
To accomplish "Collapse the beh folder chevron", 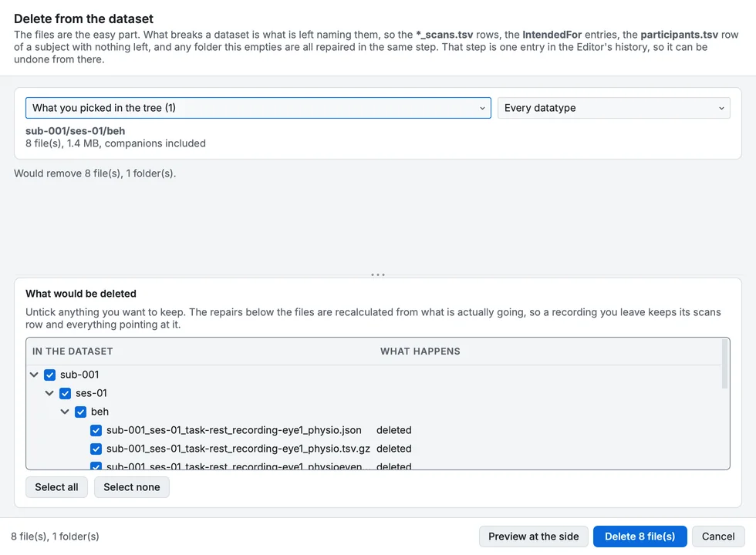I will point(65,412).
